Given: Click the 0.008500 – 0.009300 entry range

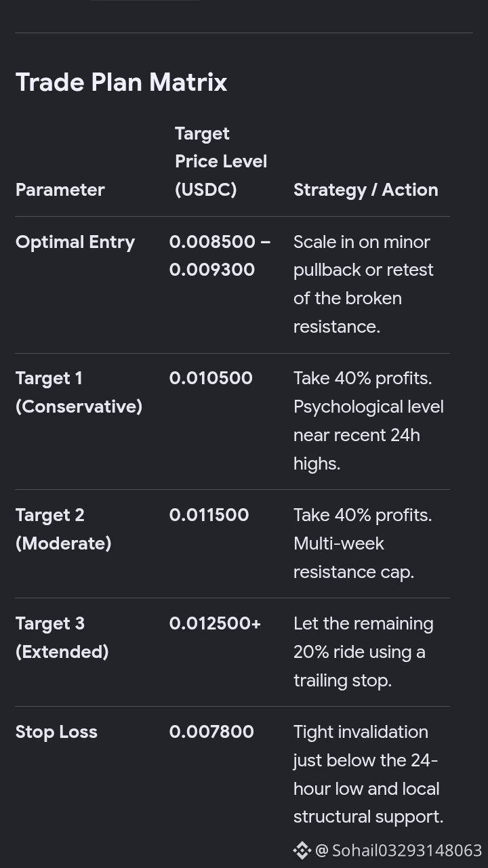Looking at the screenshot, I should tap(220, 255).
